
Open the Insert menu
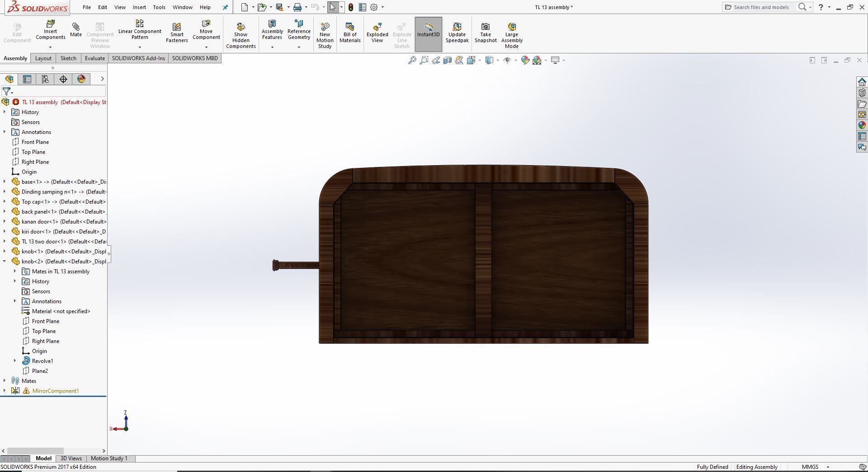click(139, 7)
